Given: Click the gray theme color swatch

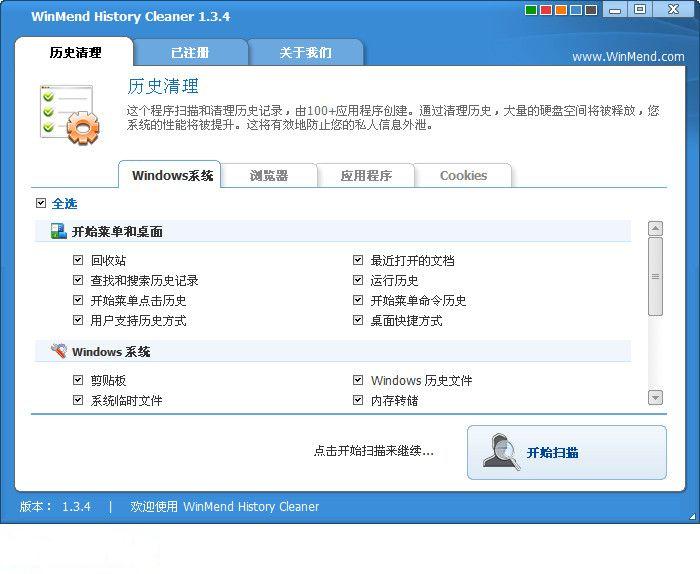Looking at the screenshot, I should click(x=591, y=10).
